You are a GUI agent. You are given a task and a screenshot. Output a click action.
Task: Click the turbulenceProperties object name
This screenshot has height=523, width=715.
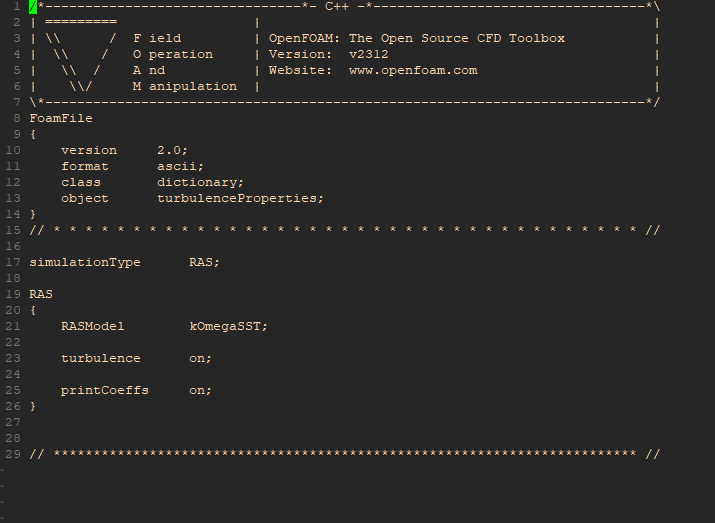(240, 198)
